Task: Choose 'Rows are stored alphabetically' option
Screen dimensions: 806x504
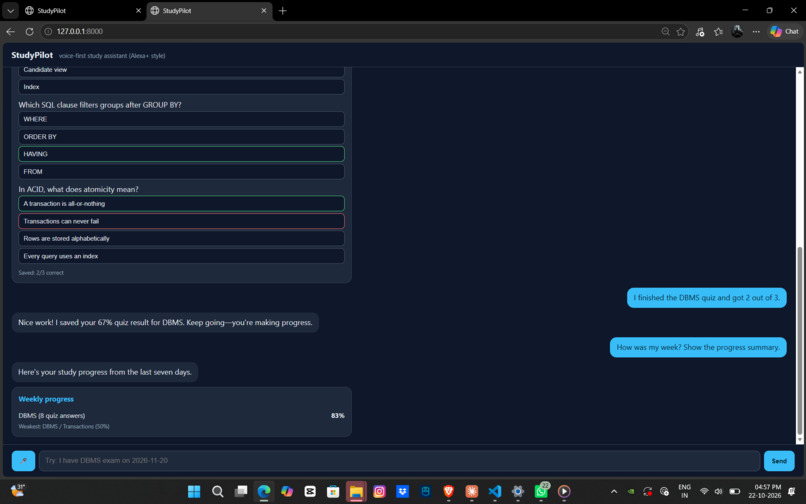Action: click(181, 239)
